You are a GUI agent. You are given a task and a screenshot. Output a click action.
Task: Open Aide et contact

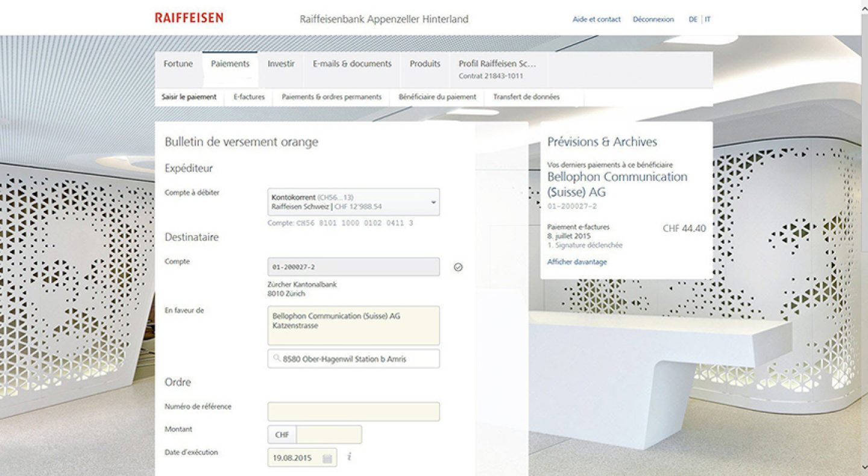pos(596,19)
